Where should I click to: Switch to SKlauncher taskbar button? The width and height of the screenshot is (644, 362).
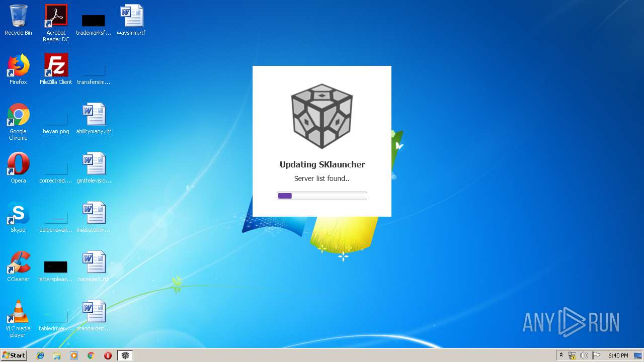(x=125, y=355)
